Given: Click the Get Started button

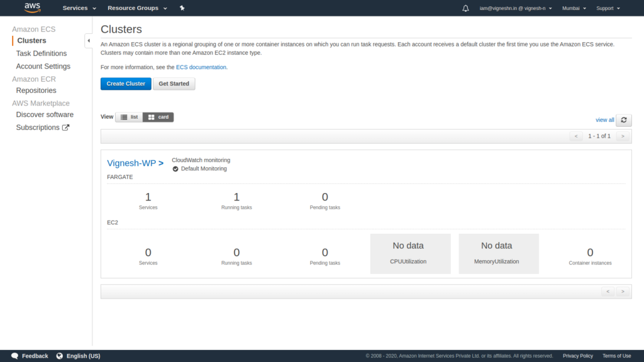Looking at the screenshot, I should pyautogui.click(x=174, y=84).
